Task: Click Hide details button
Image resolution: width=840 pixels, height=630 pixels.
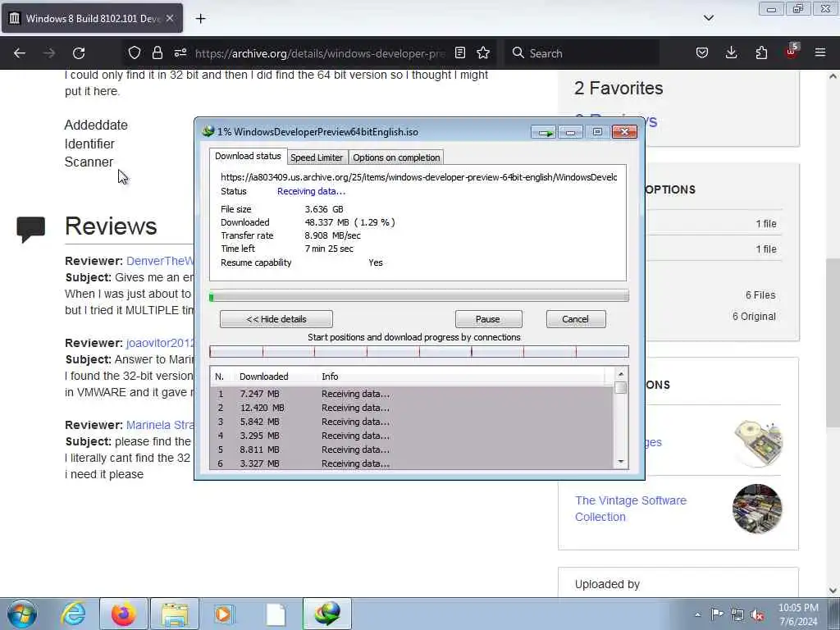Action: point(276,319)
